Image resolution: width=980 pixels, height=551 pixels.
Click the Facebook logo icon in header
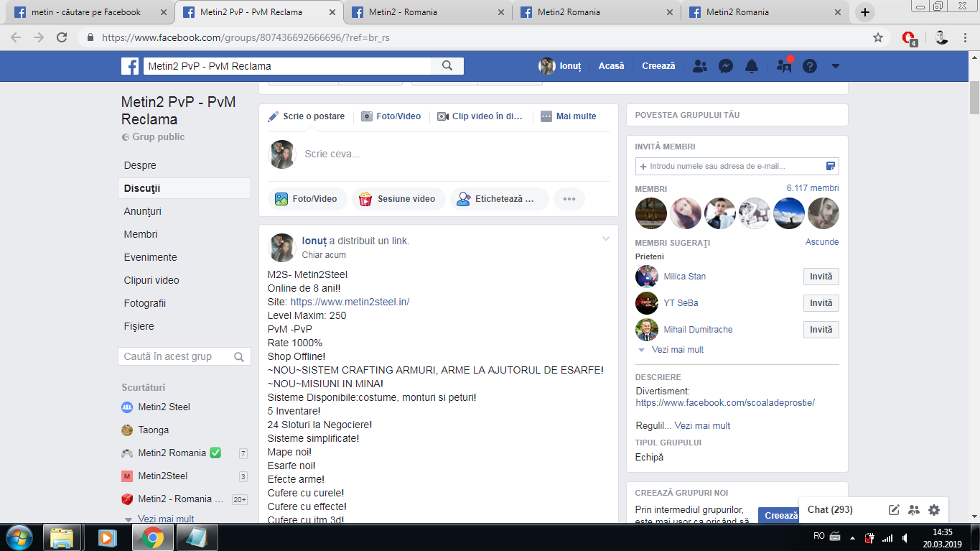[130, 66]
